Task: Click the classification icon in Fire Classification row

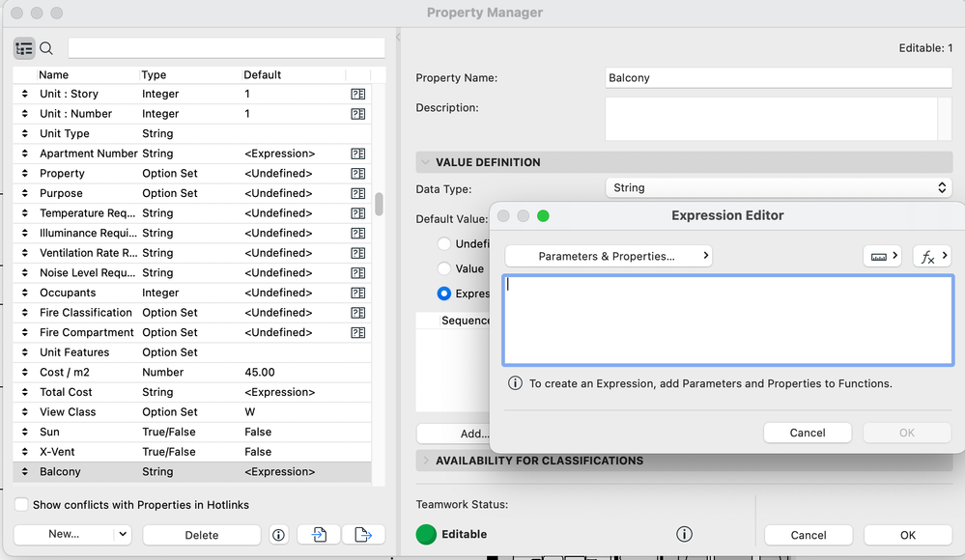Action: click(358, 313)
